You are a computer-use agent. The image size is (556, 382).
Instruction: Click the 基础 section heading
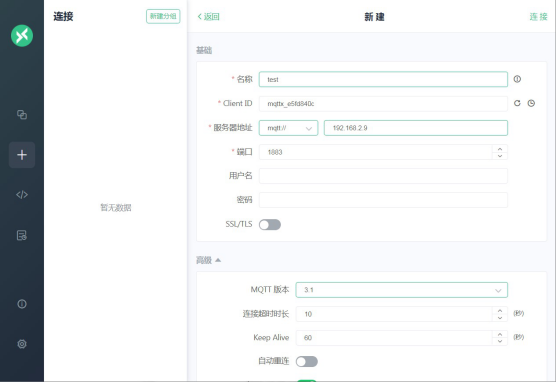(204, 50)
